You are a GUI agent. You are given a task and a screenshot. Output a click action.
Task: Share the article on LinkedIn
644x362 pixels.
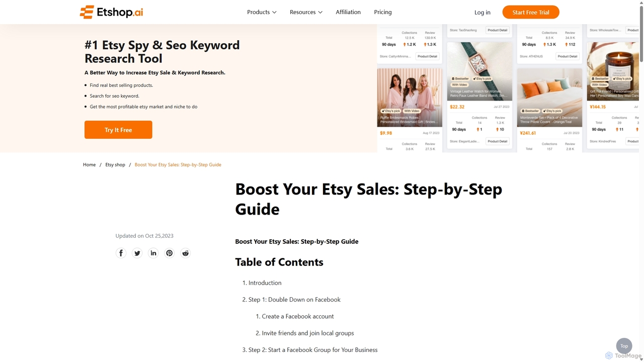153,253
